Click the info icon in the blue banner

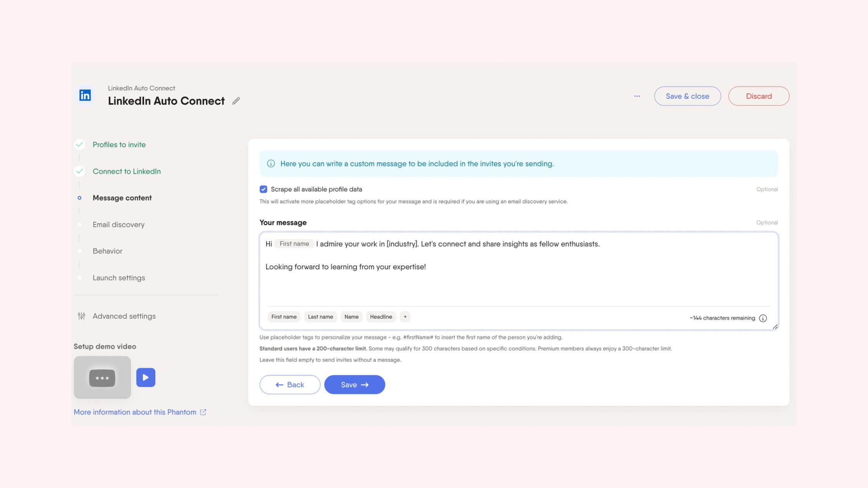(271, 163)
